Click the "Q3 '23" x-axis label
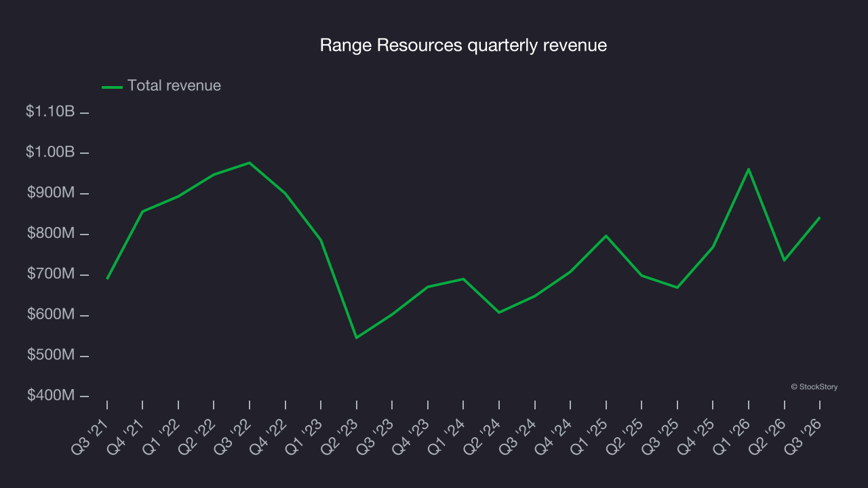 pyautogui.click(x=375, y=437)
